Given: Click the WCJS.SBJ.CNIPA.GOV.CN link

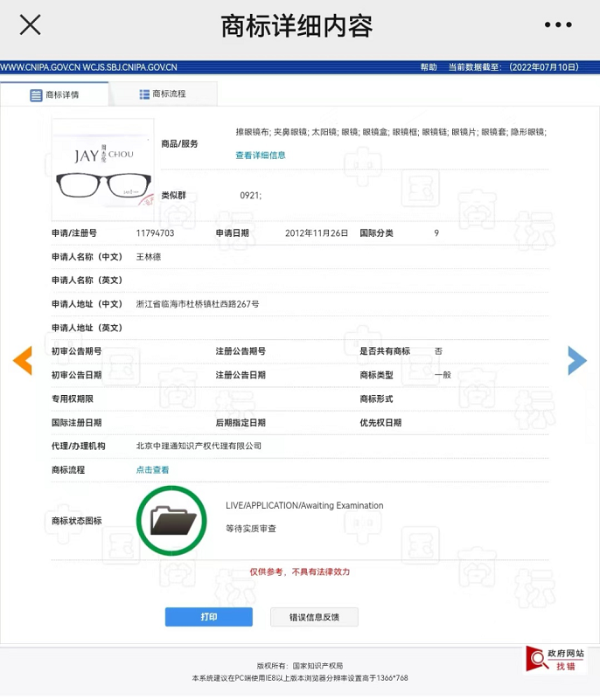Looking at the screenshot, I should tap(130, 67).
